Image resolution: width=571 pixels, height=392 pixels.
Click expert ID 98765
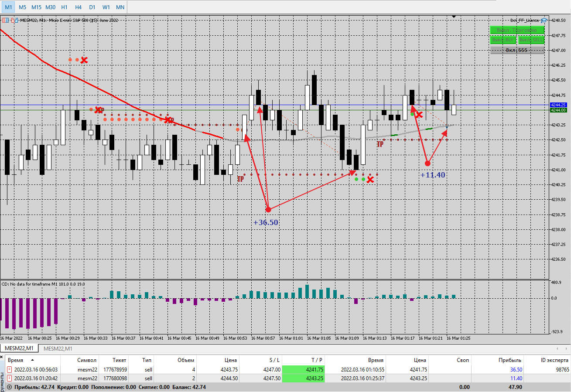click(562, 370)
